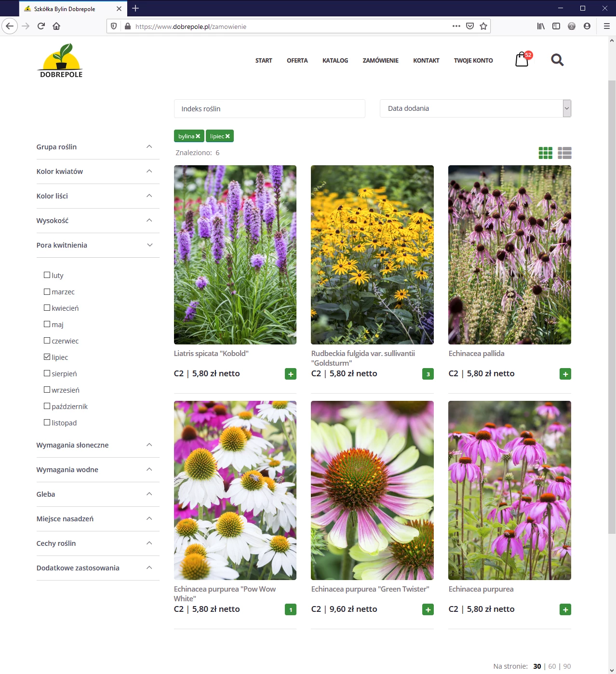Click the Dobrepole logo

[x=61, y=61]
